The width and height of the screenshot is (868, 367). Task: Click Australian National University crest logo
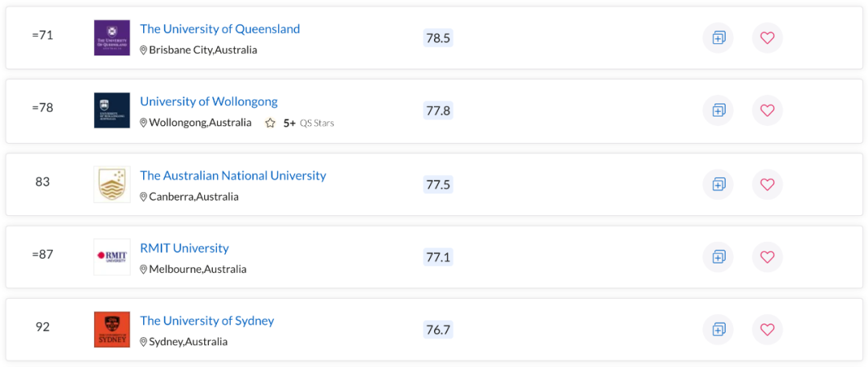(112, 184)
